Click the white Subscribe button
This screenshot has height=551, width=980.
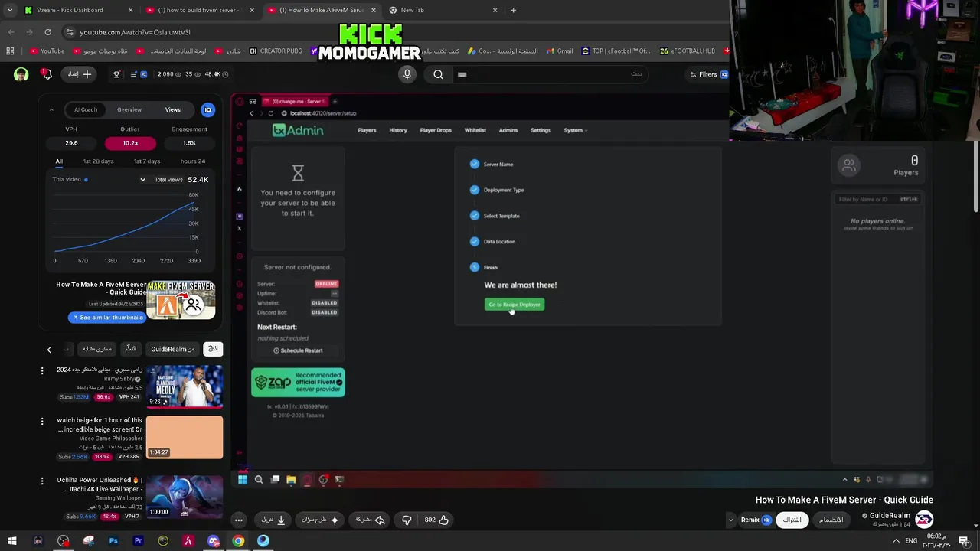[792, 520]
